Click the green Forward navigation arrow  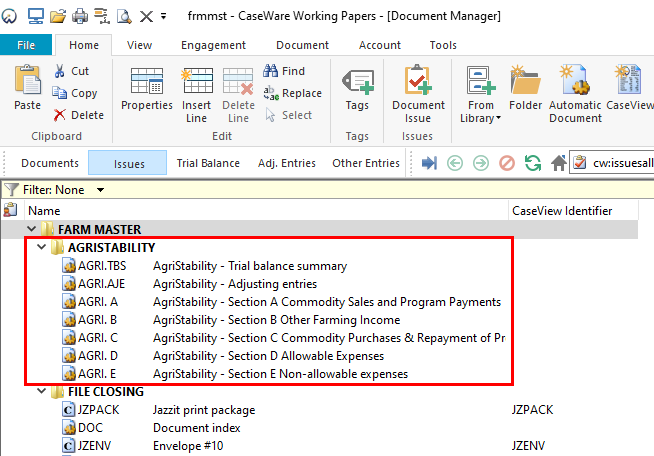481,163
